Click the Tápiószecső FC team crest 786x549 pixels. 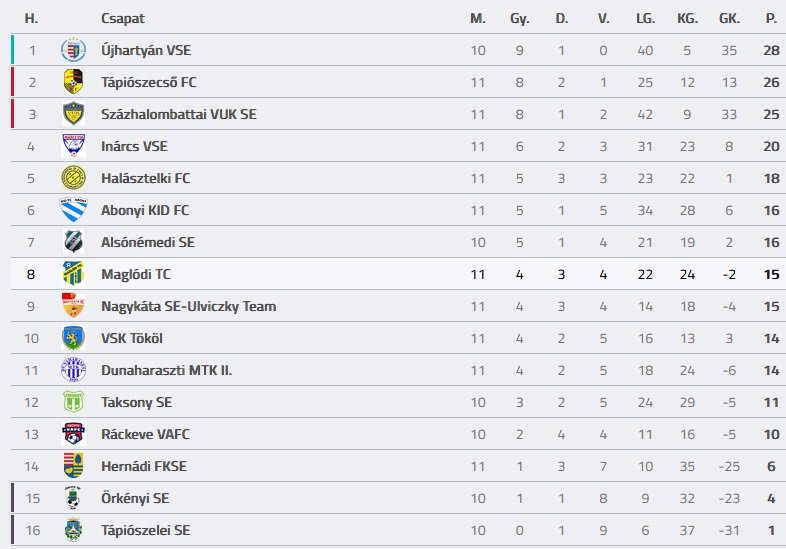tap(73, 82)
